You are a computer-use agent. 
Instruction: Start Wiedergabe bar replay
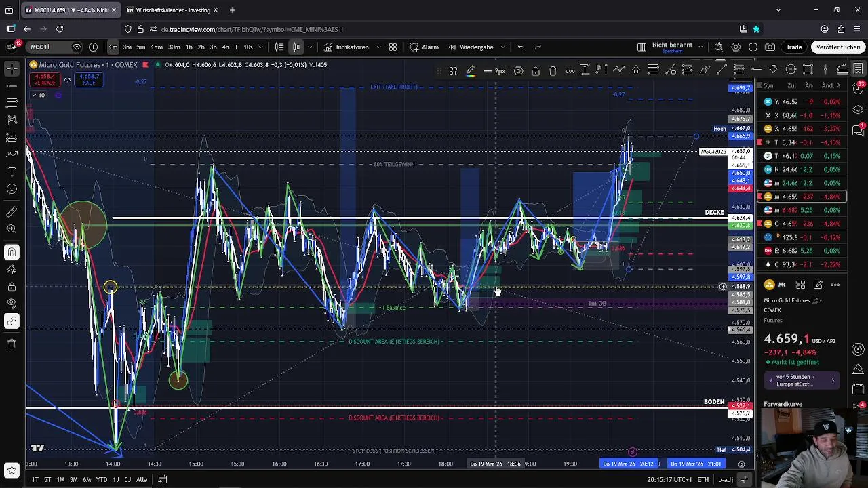coord(470,47)
